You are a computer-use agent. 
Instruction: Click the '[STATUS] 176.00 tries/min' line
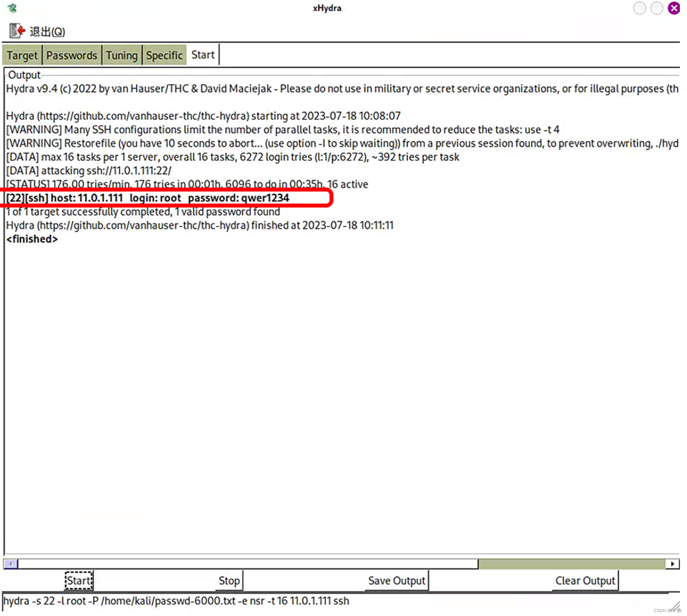(x=187, y=185)
